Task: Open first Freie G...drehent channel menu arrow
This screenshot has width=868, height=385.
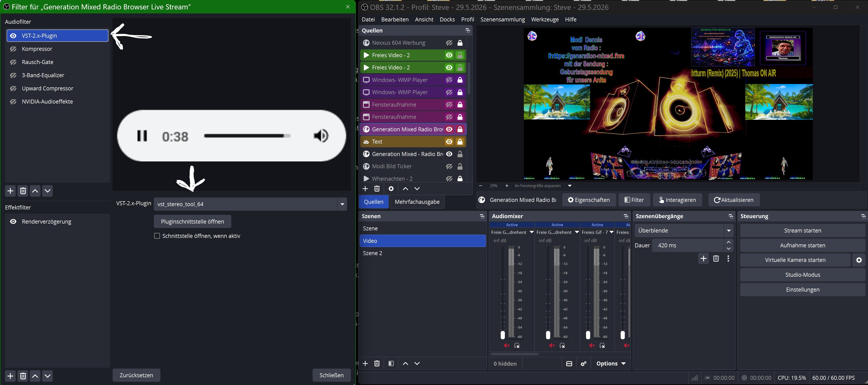Action: (531, 232)
